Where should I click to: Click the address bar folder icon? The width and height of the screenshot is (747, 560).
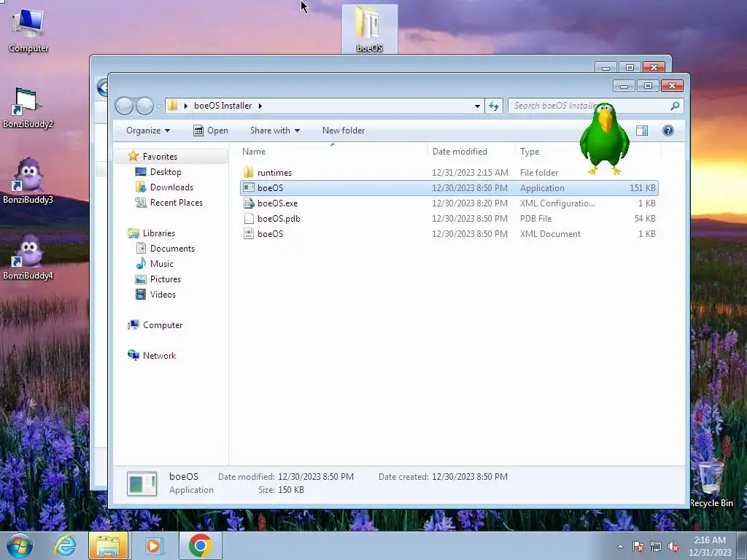pyautogui.click(x=173, y=106)
